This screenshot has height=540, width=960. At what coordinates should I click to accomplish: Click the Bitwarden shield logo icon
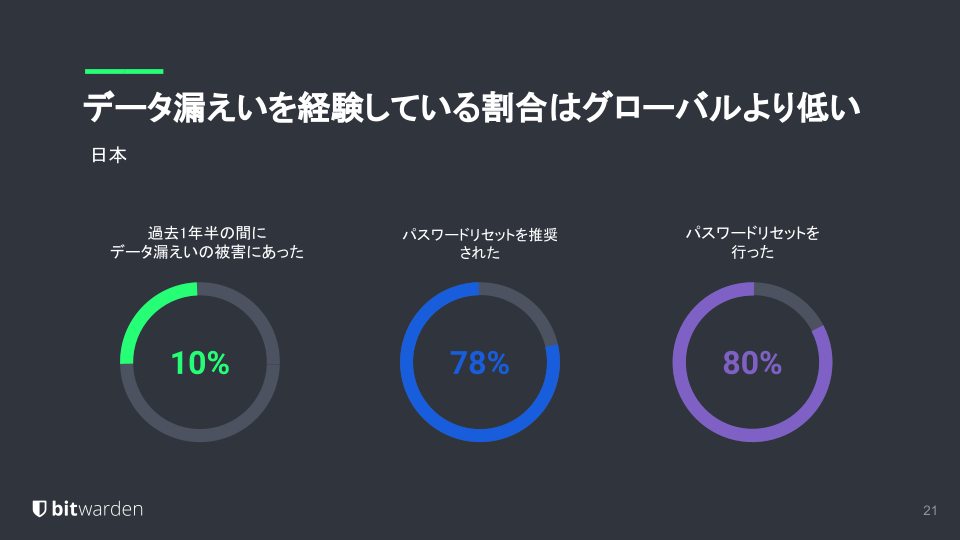[x=39, y=509]
